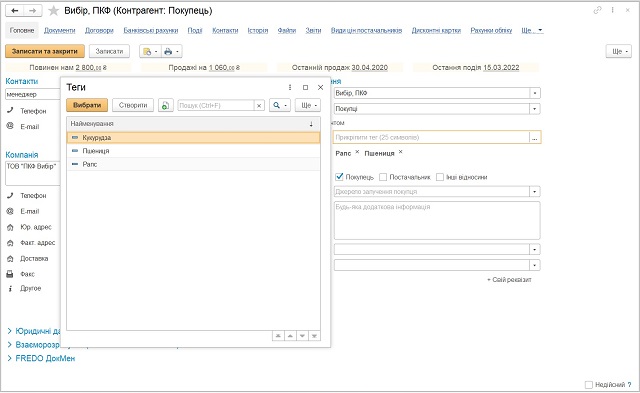Image resolution: width=640 pixels, height=393 pixels.
Task: Click sort arrow in Найменування column header
Action: [311, 124]
